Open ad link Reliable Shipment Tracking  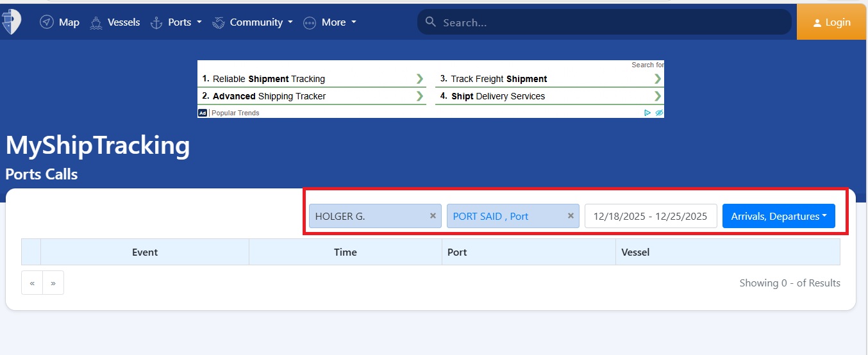(312, 79)
